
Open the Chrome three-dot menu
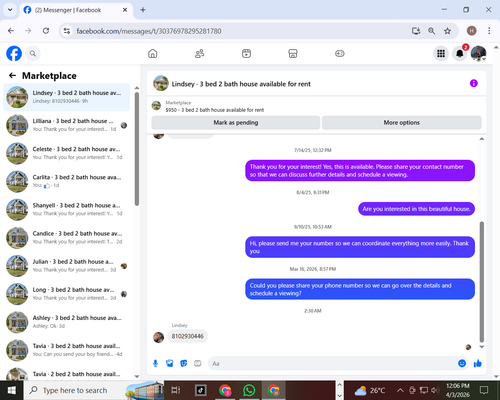(x=489, y=31)
